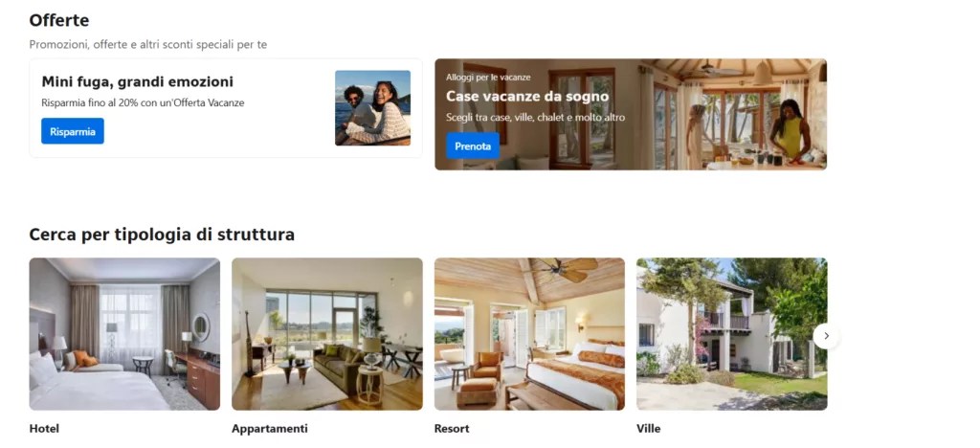Open the couple photo in Mini fuga card
This screenshot has width=980, height=448.
[372, 108]
